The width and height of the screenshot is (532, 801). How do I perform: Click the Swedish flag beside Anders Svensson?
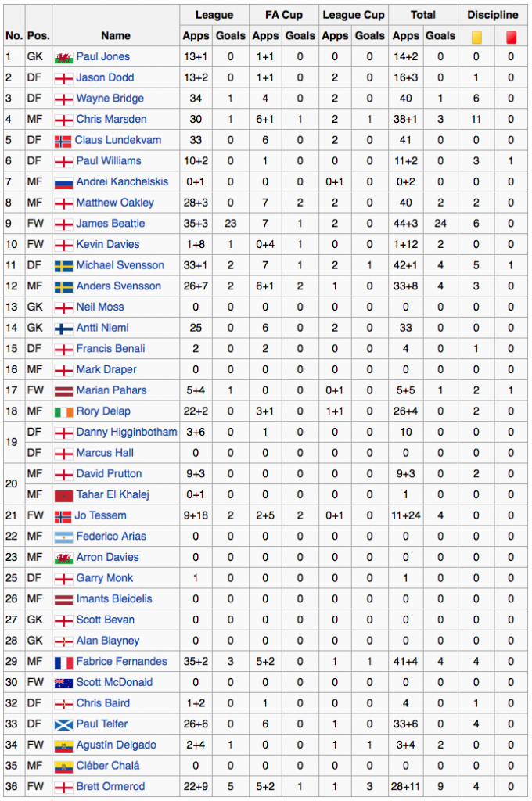pos(63,286)
